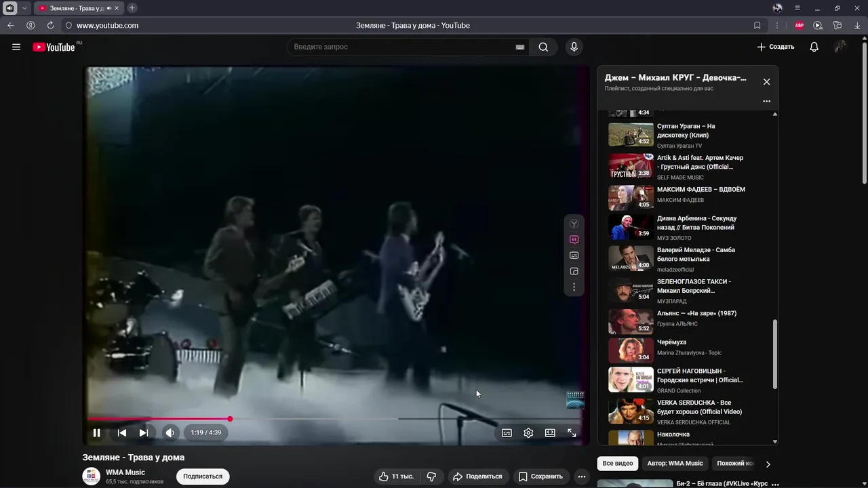Pause the video playback
Image resolution: width=868 pixels, height=488 pixels.
(x=96, y=432)
